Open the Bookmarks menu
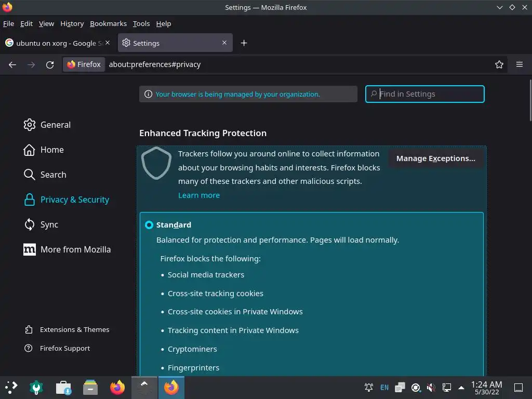 tap(108, 24)
